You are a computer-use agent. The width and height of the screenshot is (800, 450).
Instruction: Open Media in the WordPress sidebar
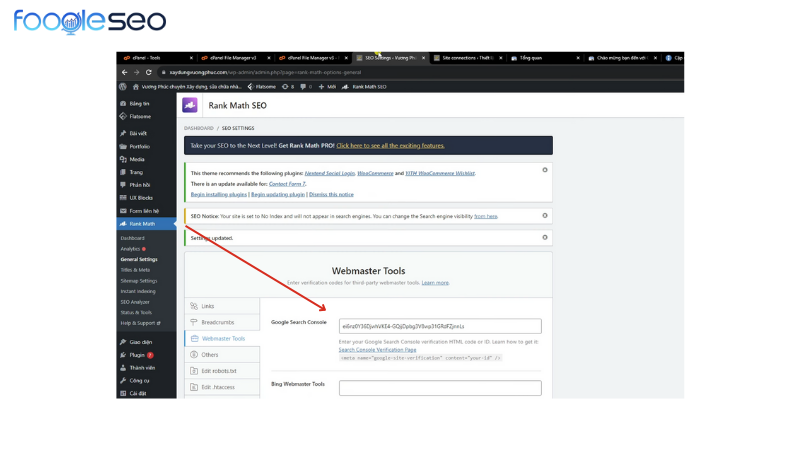(x=136, y=159)
